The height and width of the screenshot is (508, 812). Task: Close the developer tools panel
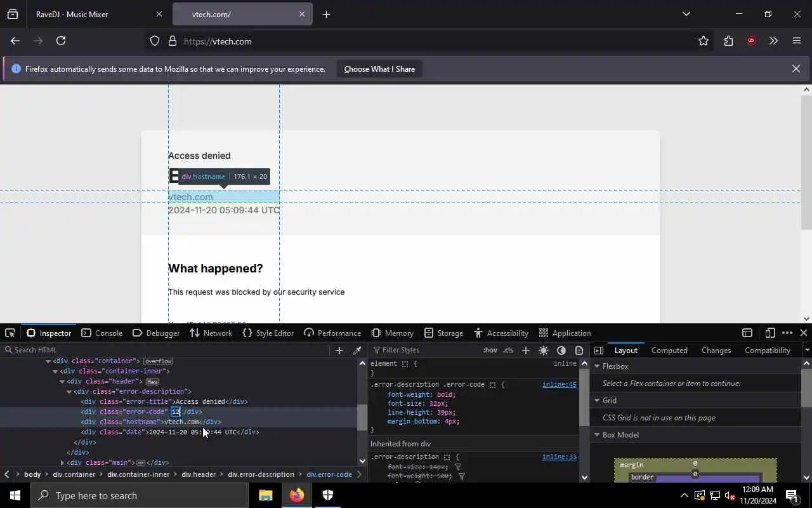804,333
